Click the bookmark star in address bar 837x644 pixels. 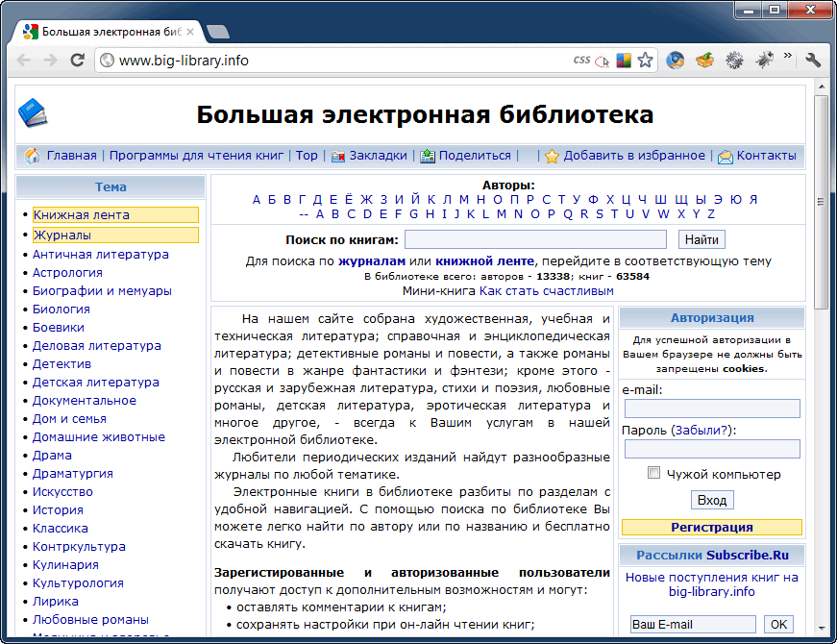point(645,61)
